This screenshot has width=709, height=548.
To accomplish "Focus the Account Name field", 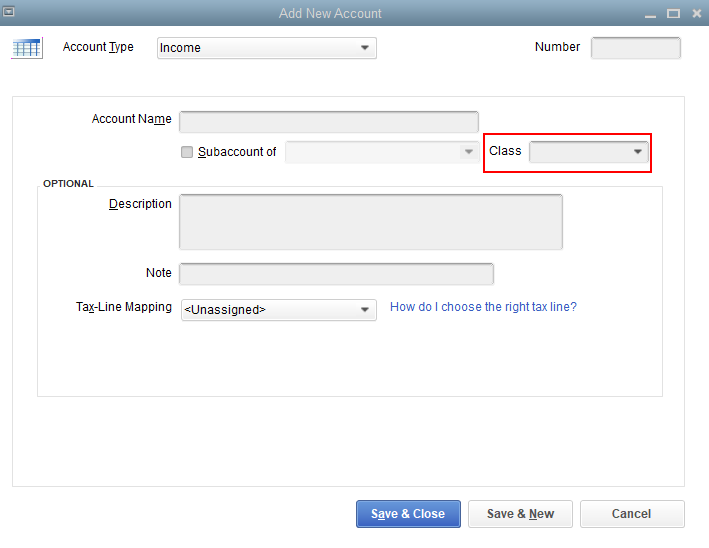I will pos(328,122).
